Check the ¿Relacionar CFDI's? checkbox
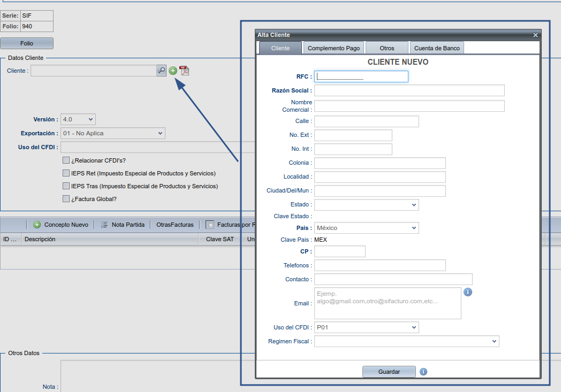 [x=66, y=160]
